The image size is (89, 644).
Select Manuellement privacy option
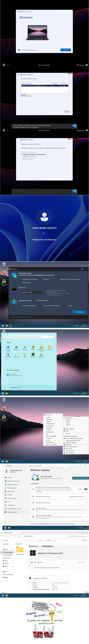(26, 283)
